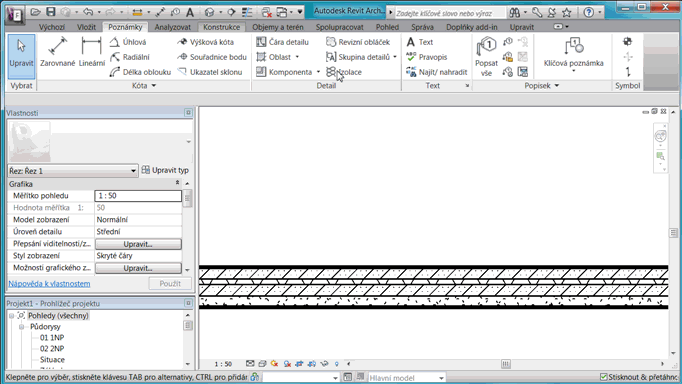Click the binoculars search icon in title bar
Image resolution: width=682 pixels, height=384 pixels.
(515, 13)
